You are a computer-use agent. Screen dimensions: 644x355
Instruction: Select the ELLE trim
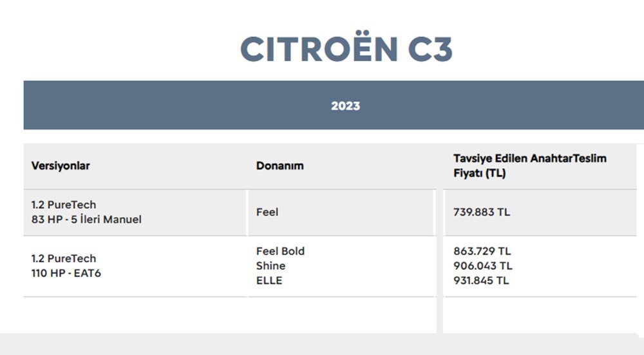[x=269, y=280]
